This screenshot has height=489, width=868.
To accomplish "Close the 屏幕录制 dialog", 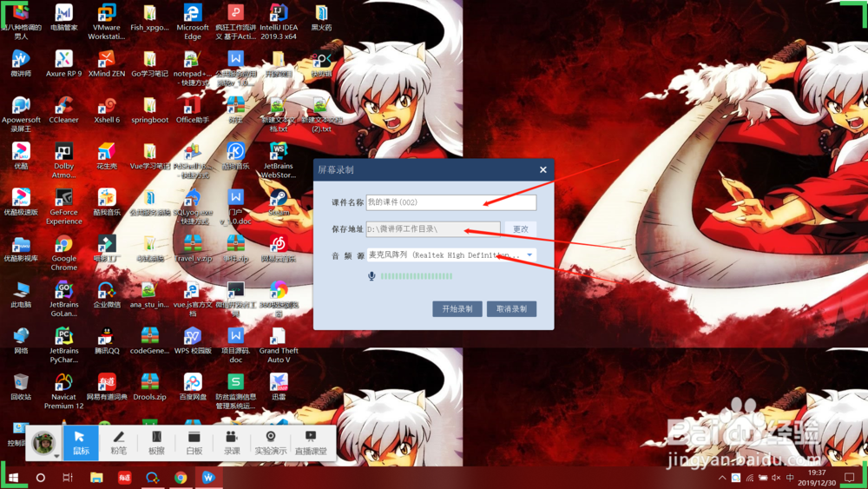I will 543,169.
